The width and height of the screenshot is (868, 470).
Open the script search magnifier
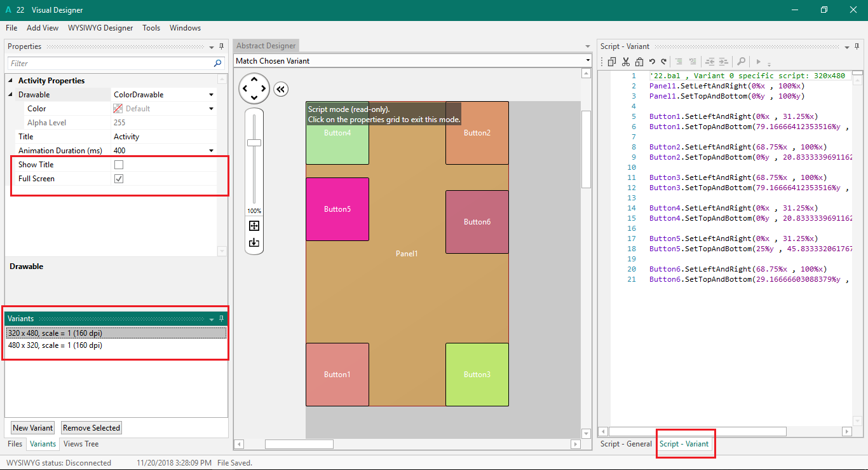click(x=741, y=62)
